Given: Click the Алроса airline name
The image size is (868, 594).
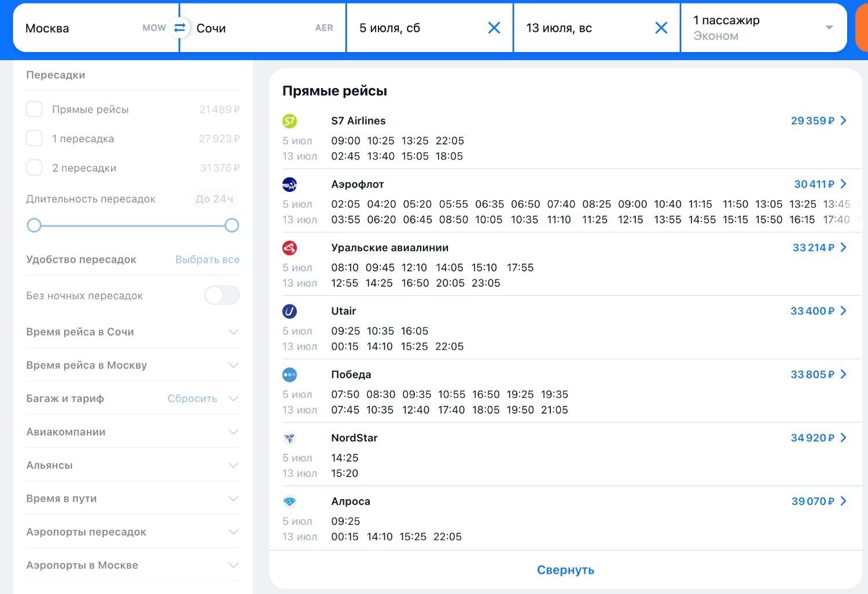Looking at the screenshot, I should click(351, 501).
